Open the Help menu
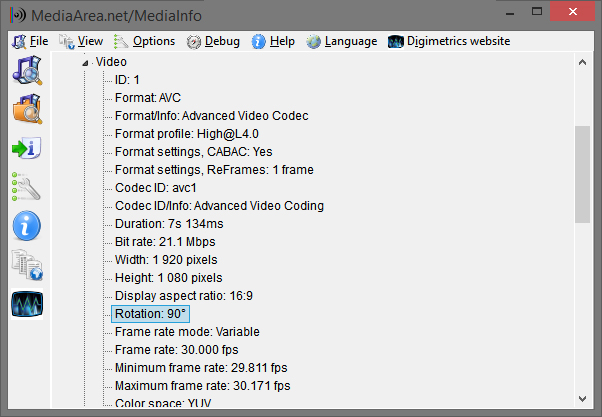The width and height of the screenshot is (602, 417). tap(273, 41)
